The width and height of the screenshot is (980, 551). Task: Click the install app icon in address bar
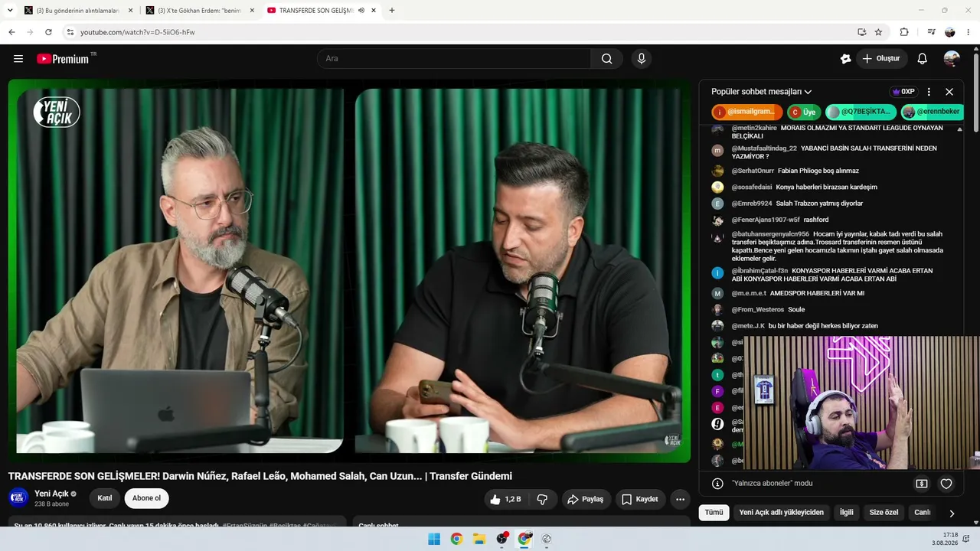coord(862,32)
